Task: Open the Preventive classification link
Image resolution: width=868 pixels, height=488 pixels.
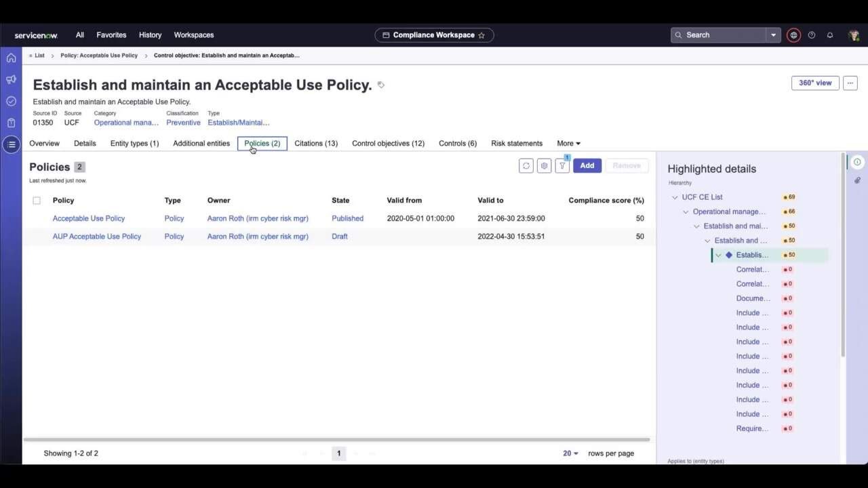Action: tap(183, 123)
